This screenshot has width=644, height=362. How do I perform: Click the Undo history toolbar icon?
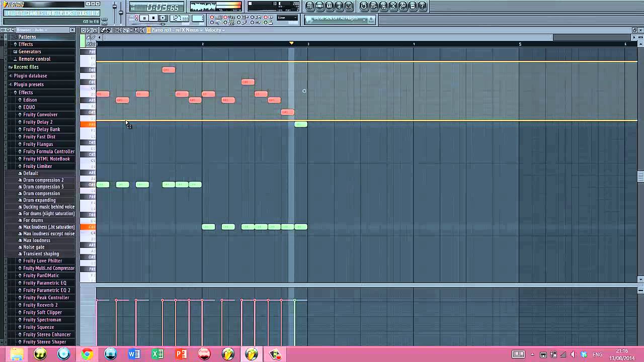[x=363, y=6]
